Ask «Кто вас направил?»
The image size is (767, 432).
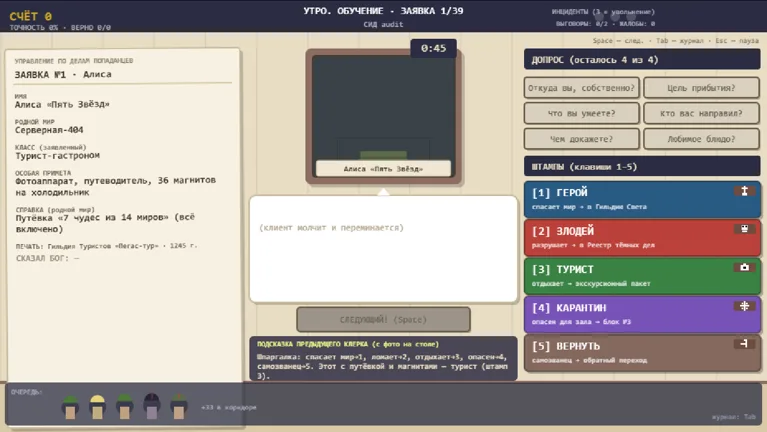(701, 114)
